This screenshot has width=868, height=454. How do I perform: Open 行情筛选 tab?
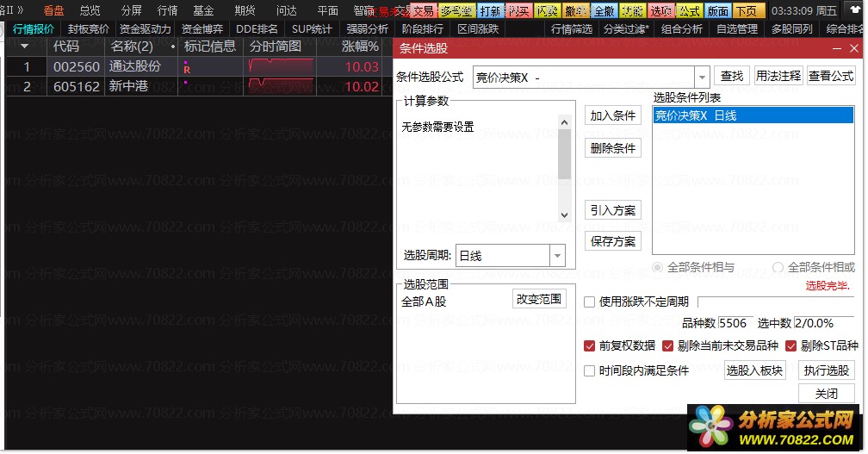click(572, 28)
